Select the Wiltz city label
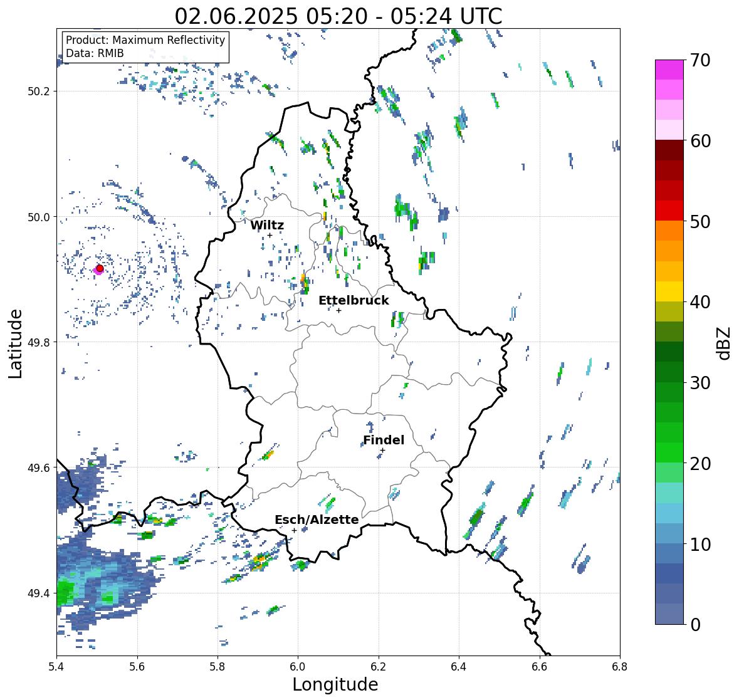 (x=267, y=225)
